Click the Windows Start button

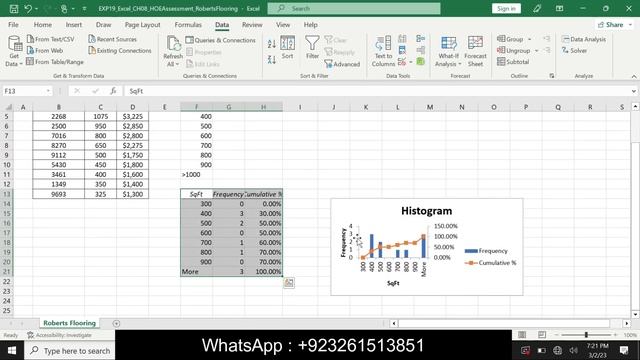[x=12, y=351]
